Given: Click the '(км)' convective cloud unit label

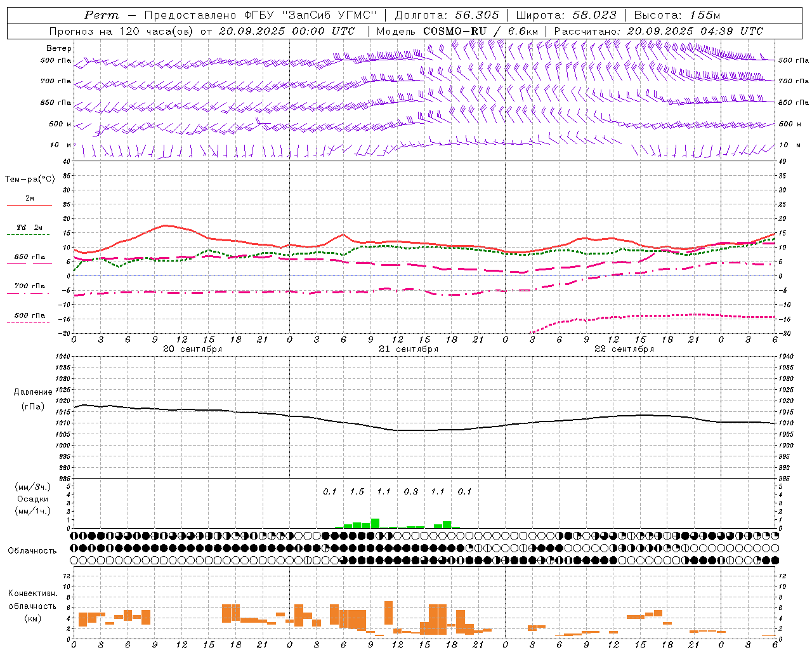Looking at the screenshot, I should tap(33, 618).
